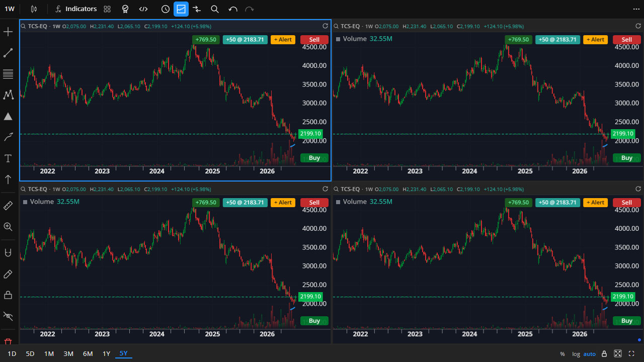This screenshot has width=644, height=362.
Task: Select the 1D time range
Action: coord(12,353)
